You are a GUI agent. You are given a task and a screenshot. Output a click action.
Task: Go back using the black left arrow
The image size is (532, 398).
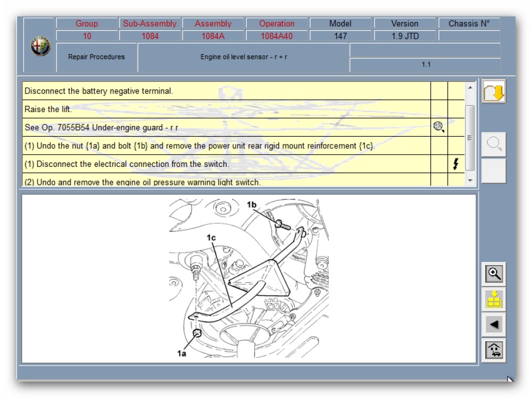point(494,324)
